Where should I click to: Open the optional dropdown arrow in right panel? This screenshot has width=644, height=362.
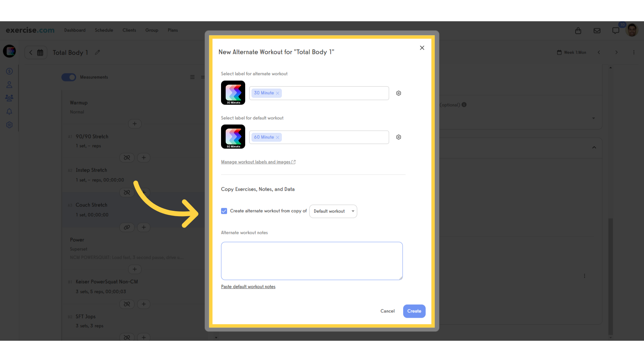[x=593, y=118]
